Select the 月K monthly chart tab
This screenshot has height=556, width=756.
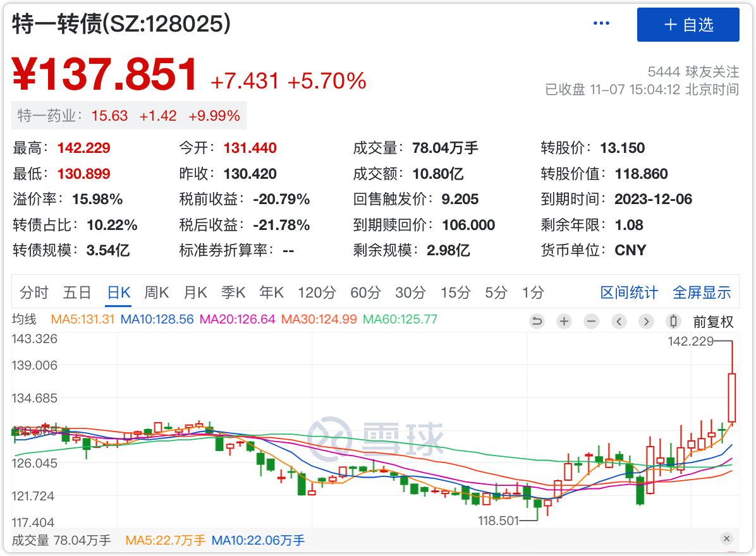[x=195, y=293]
